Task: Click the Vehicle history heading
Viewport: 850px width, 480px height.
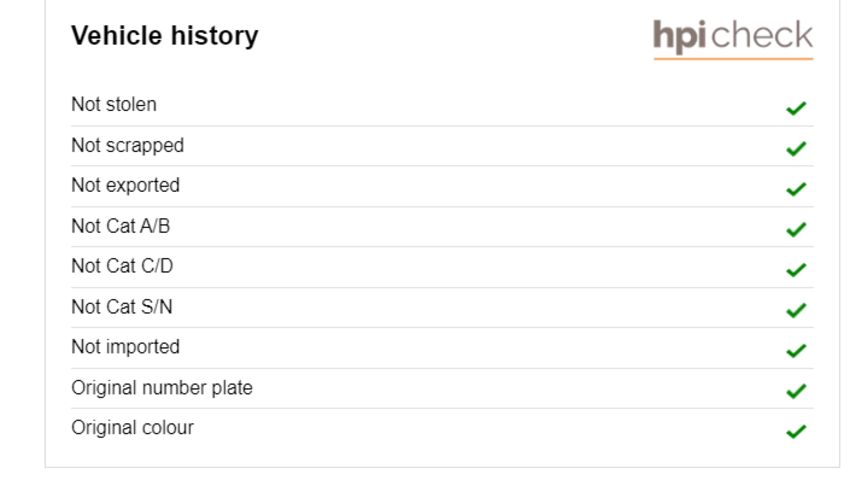Action: pos(165,36)
